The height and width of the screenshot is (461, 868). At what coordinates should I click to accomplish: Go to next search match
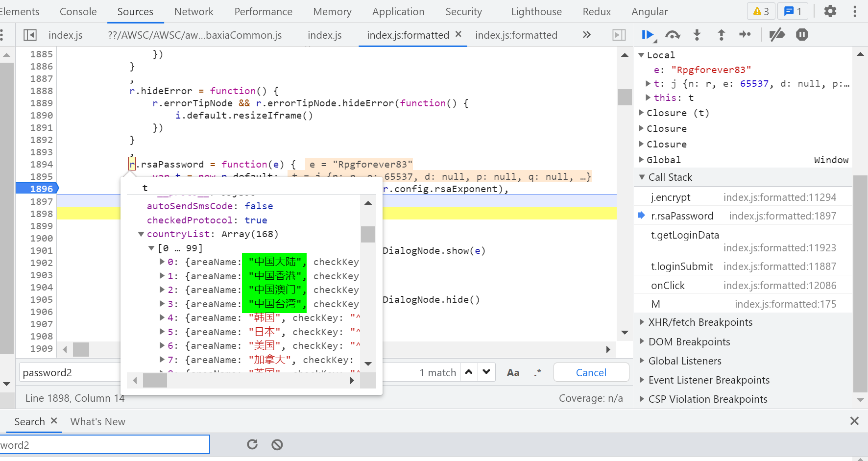coord(486,372)
